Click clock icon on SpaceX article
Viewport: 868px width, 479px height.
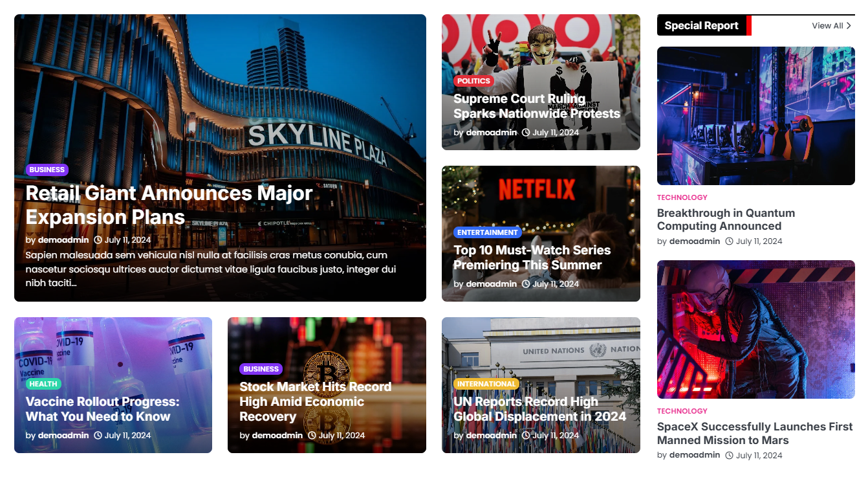tap(729, 456)
